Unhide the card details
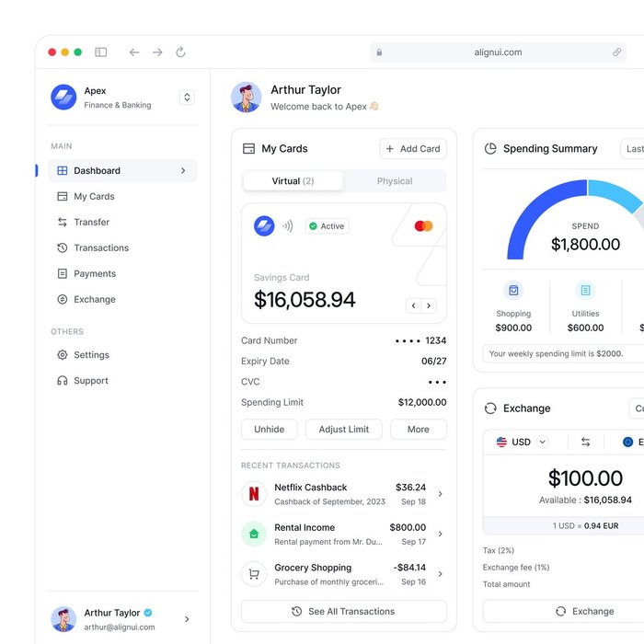Screen dimensions: 644x644 point(270,430)
